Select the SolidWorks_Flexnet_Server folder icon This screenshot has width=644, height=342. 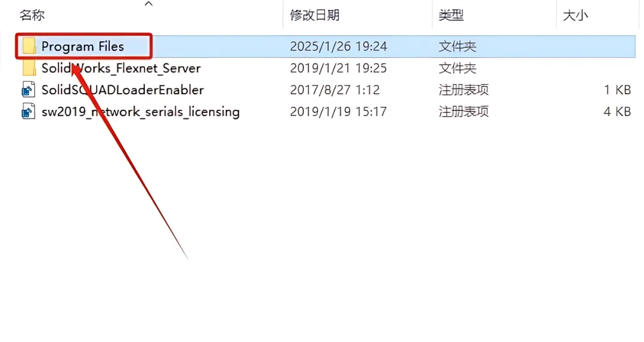(29, 68)
